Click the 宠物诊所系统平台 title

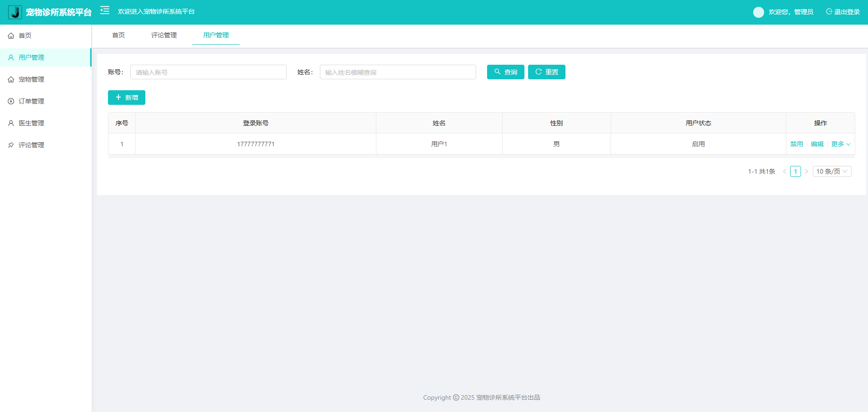pyautogui.click(x=59, y=12)
